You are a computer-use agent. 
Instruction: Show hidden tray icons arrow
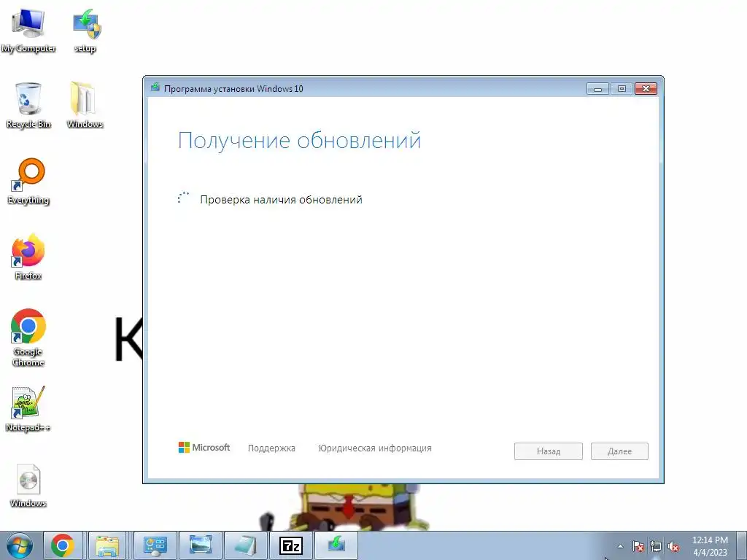pyautogui.click(x=620, y=546)
